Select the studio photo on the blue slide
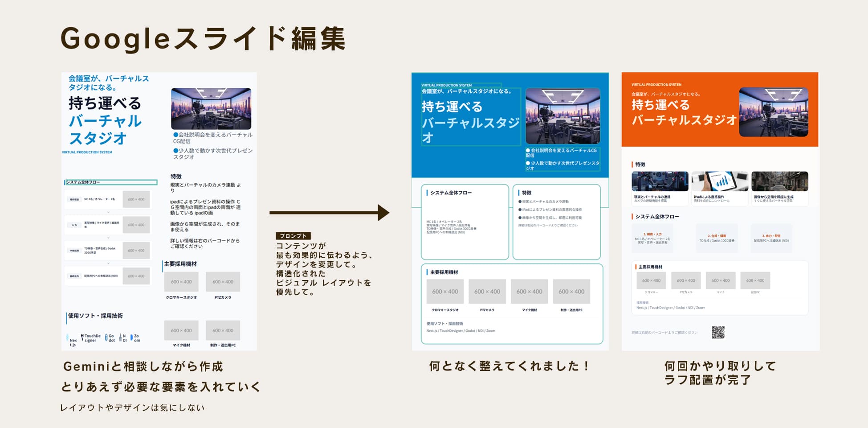The height and width of the screenshot is (428, 868). pyautogui.click(x=563, y=115)
